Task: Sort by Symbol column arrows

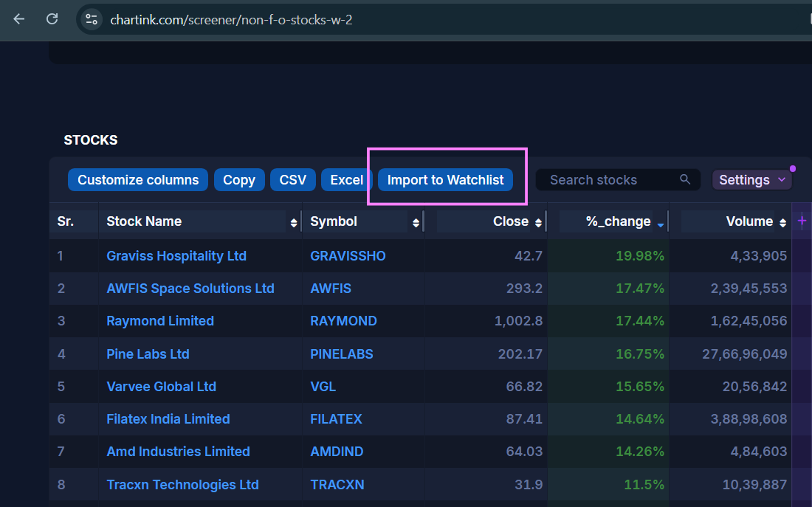Action: point(416,223)
